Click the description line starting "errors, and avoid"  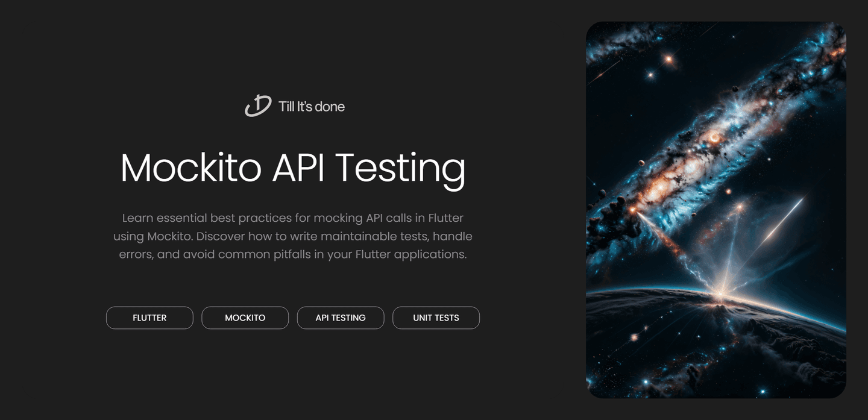(292, 254)
